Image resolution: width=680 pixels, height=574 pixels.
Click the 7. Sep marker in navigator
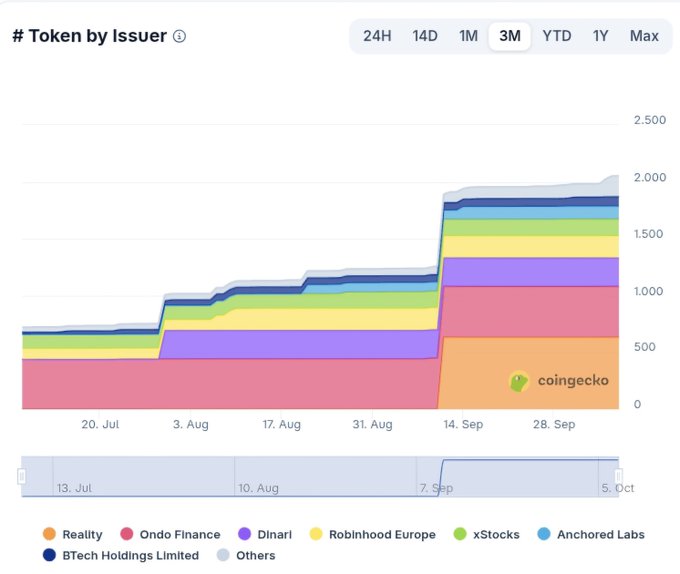[436, 488]
